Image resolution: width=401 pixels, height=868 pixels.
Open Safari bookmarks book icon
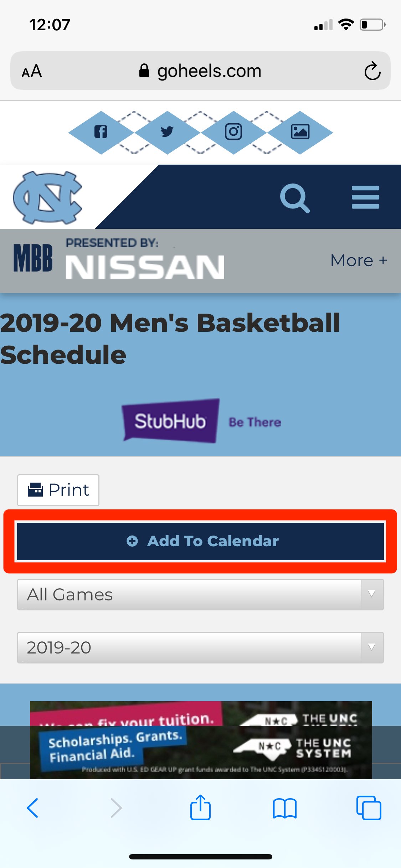(284, 808)
